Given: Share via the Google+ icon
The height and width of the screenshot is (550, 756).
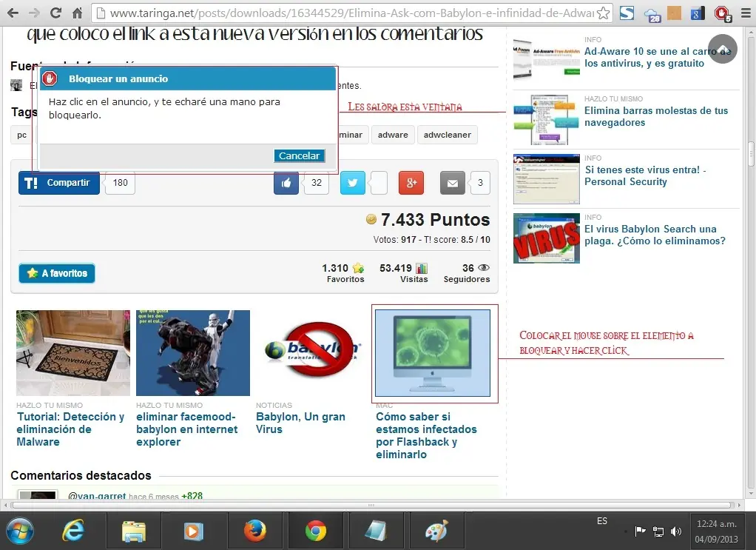Looking at the screenshot, I should click(x=411, y=183).
